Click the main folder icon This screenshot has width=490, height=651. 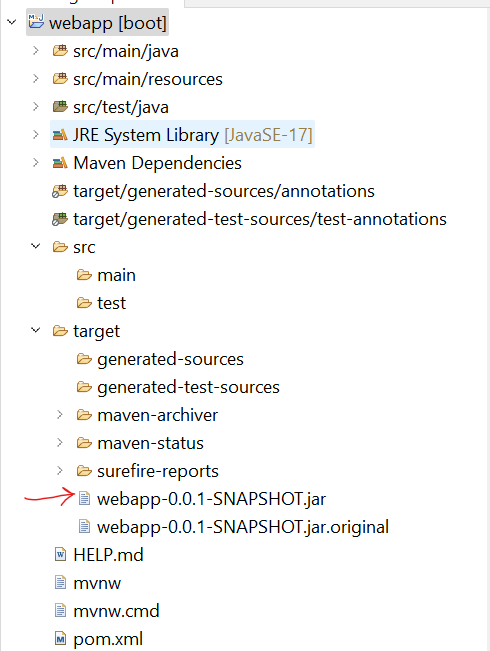[84, 275]
